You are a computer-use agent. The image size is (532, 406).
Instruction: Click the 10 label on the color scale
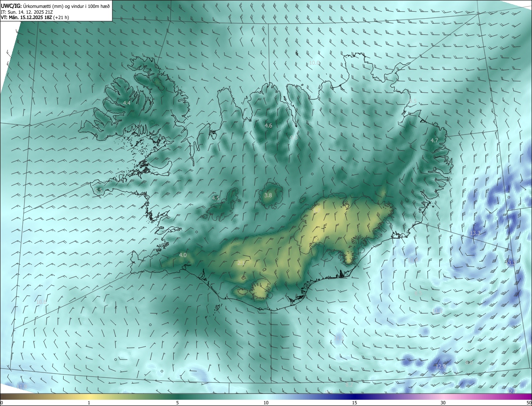click(x=266, y=403)
